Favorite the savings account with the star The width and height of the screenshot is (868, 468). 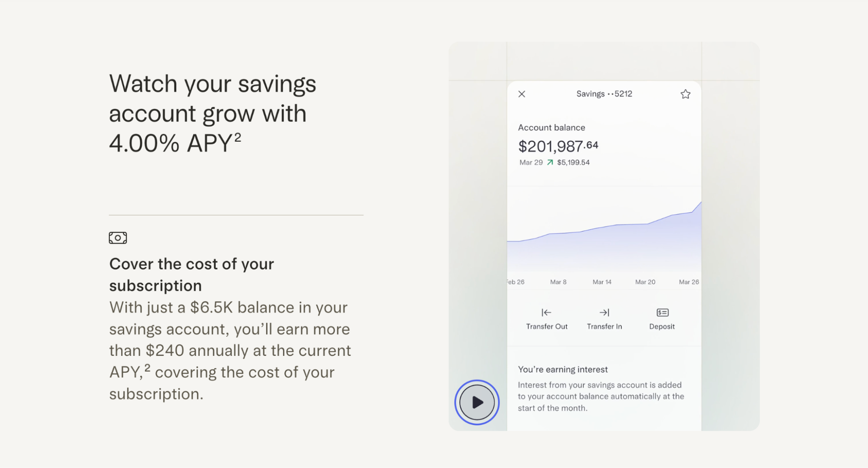pyautogui.click(x=685, y=94)
